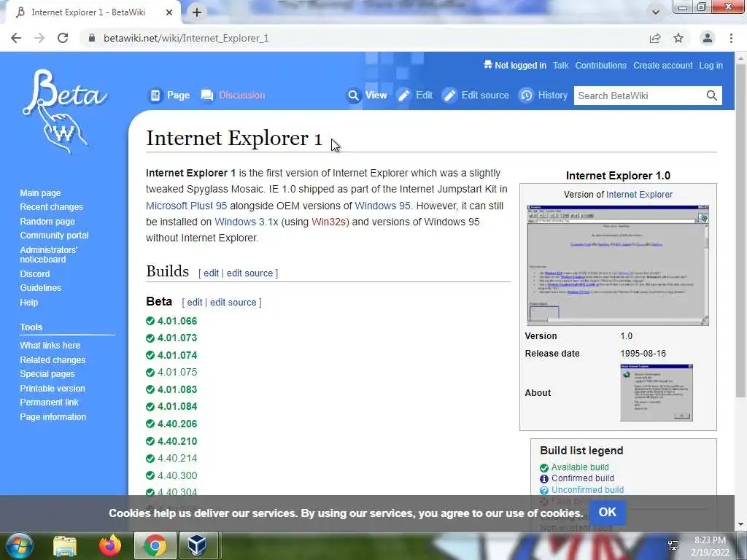The width and height of the screenshot is (747, 560).
Task: Open the Discussion tab
Action: click(233, 96)
